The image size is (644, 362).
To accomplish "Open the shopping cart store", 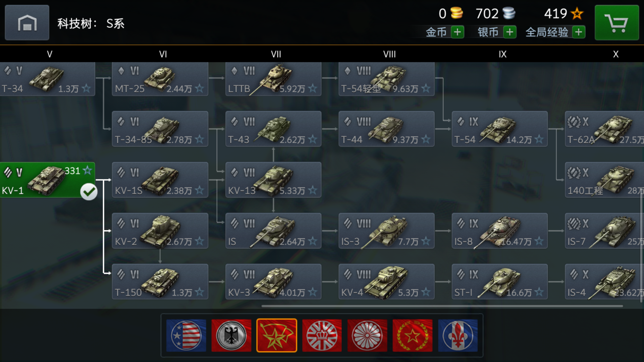I will (x=616, y=23).
